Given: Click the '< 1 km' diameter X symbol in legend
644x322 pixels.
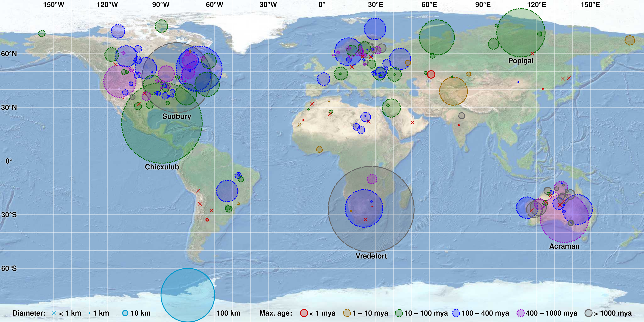Looking at the screenshot, I should (x=53, y=313).
